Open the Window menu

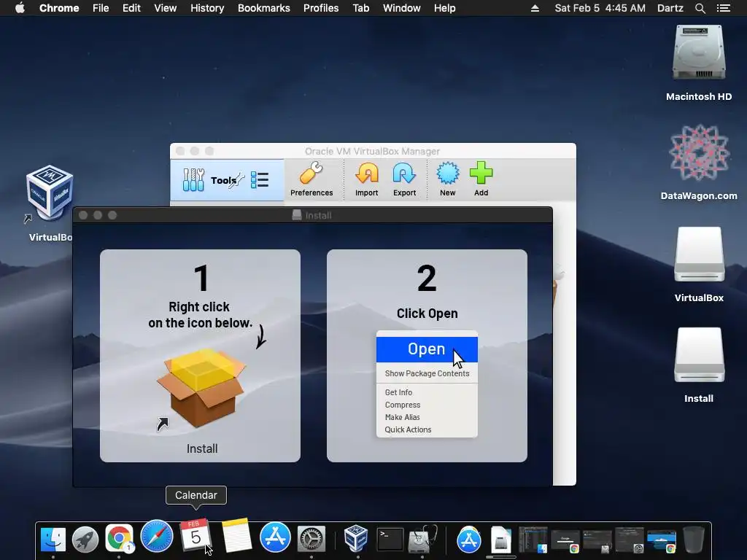tap(402, 8)
